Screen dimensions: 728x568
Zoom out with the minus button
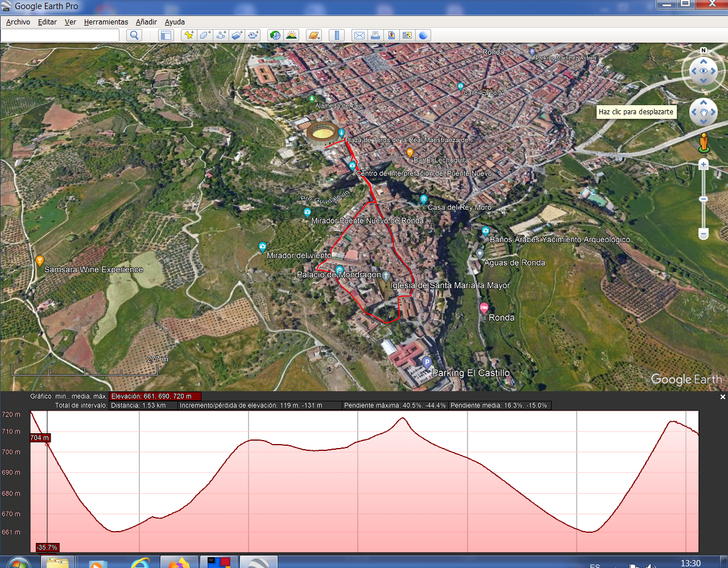[x=704, y=234]
